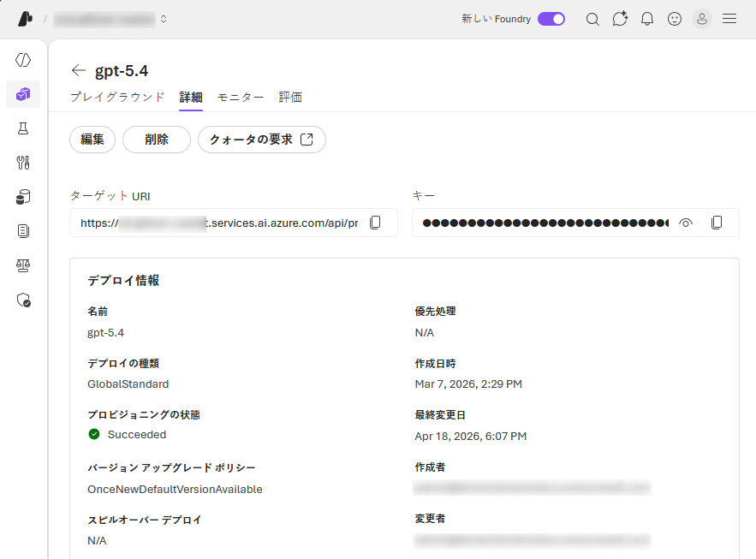Image resolution: width=756 pixels, height=559 pixels.
Task: Open the hamburger menu icon
Action: [x=729, y=19]
